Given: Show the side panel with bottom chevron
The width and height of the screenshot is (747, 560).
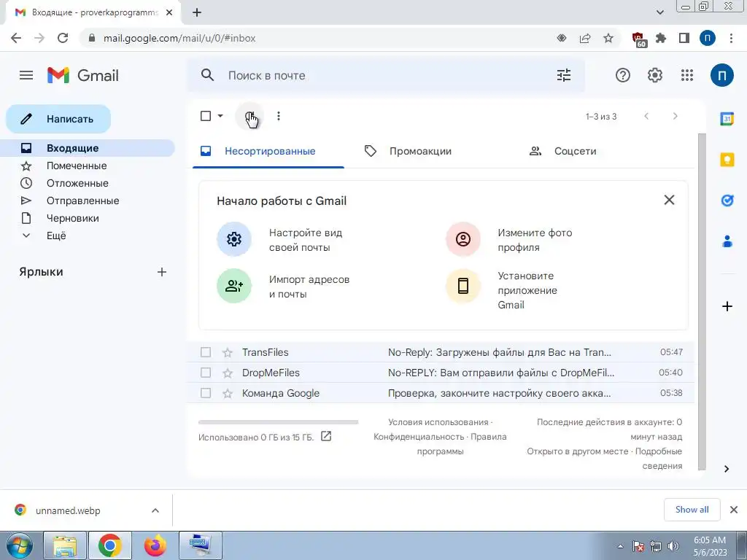Looking at the screenshot, I should coord(727,469).
